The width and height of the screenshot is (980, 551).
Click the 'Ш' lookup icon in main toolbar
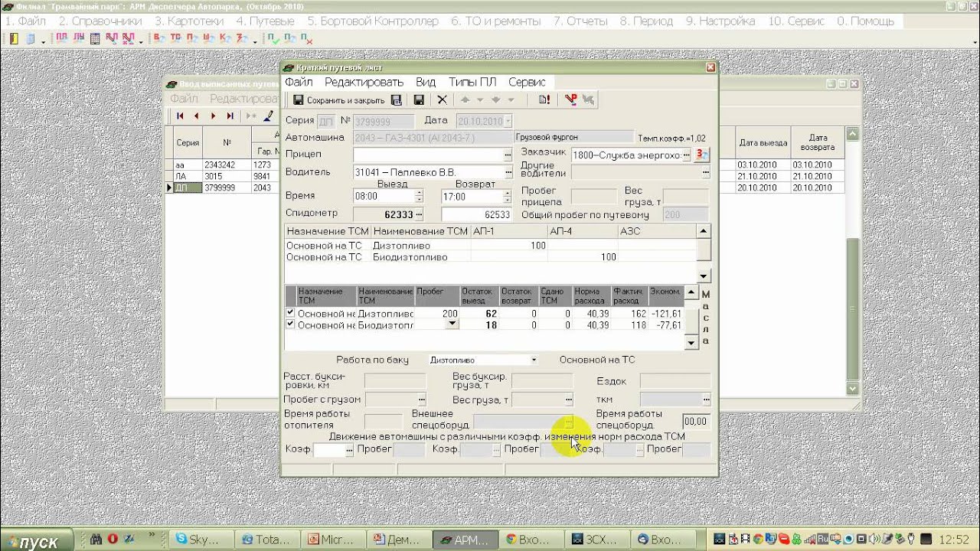coord(208,38)
